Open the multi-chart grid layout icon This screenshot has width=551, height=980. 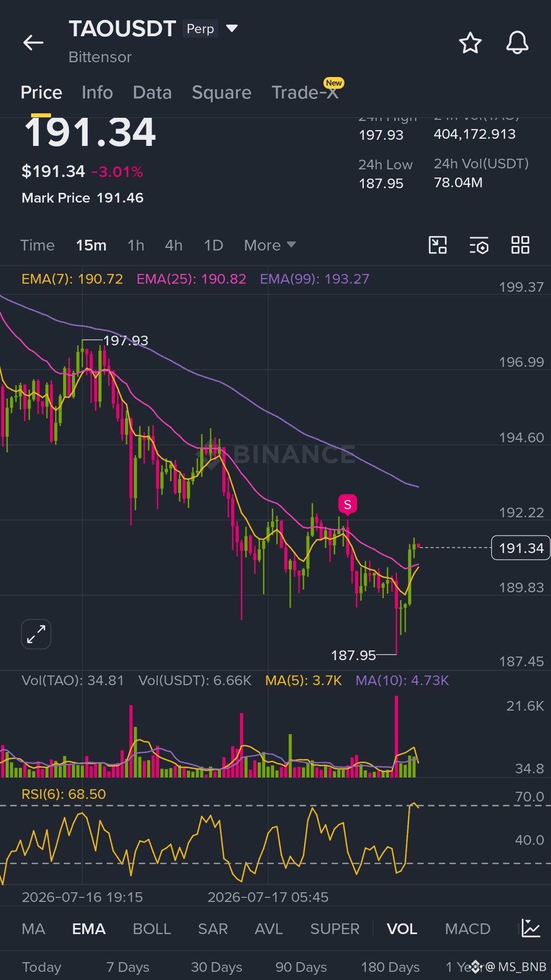pos(520,245)
